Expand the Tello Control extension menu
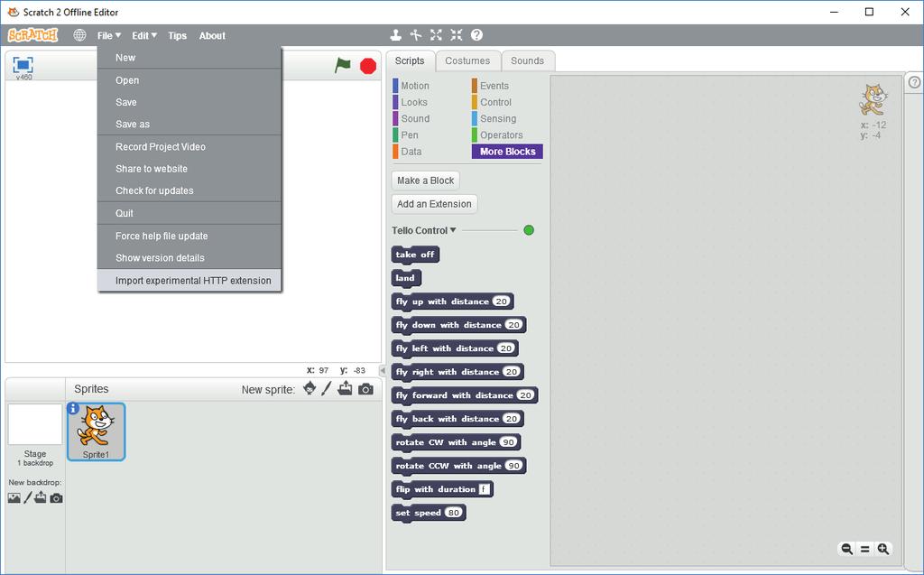Image resolution: width=924 pixels, height=575 pixels. tap(424, 230)
